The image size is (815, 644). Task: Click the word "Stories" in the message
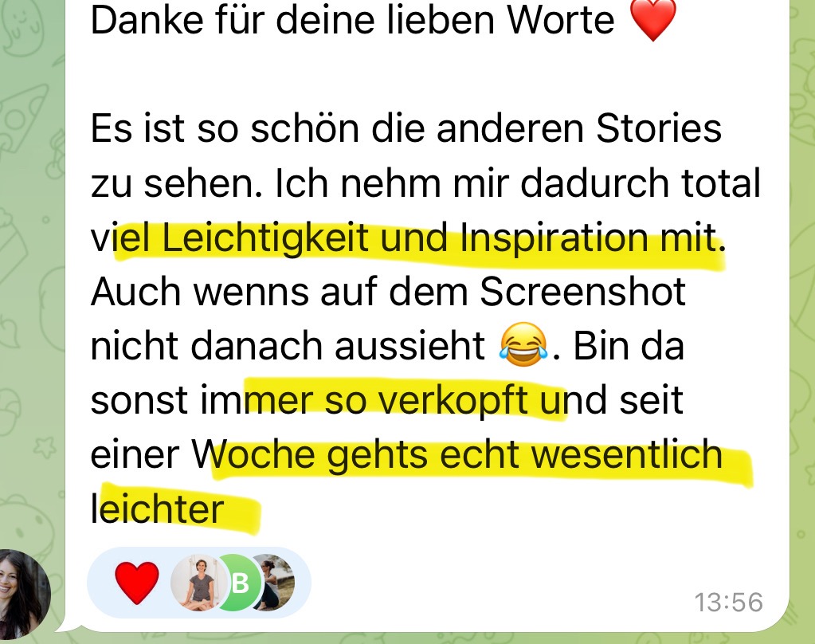659,128
